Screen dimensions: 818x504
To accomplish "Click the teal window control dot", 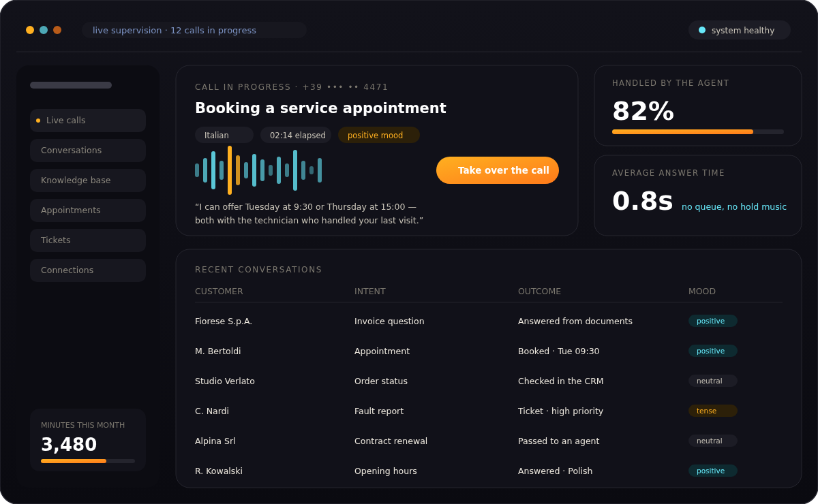I will coord(44,30).
